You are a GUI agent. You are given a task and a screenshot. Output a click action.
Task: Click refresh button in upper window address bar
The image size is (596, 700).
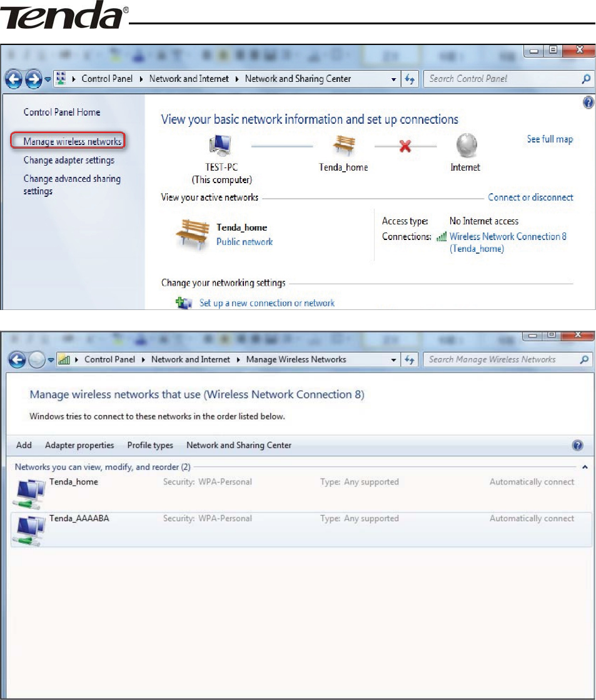[x=410, y=79]
